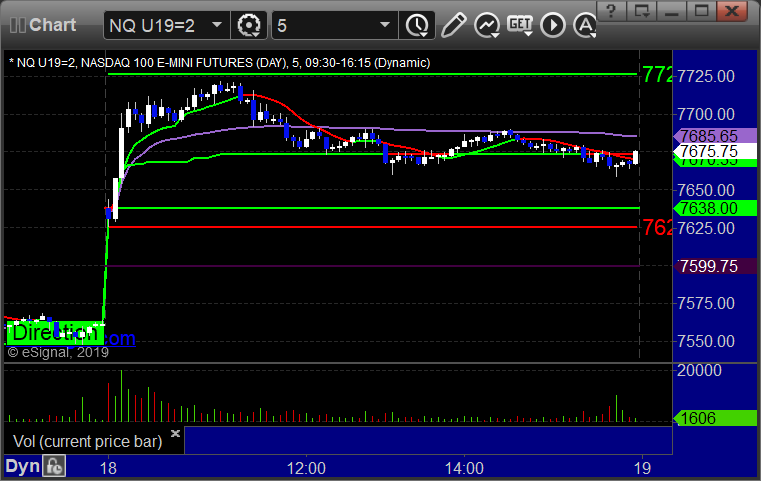761x481 pixels.
Task: Click the date 18 on time axis
Action: coord(108,468)
